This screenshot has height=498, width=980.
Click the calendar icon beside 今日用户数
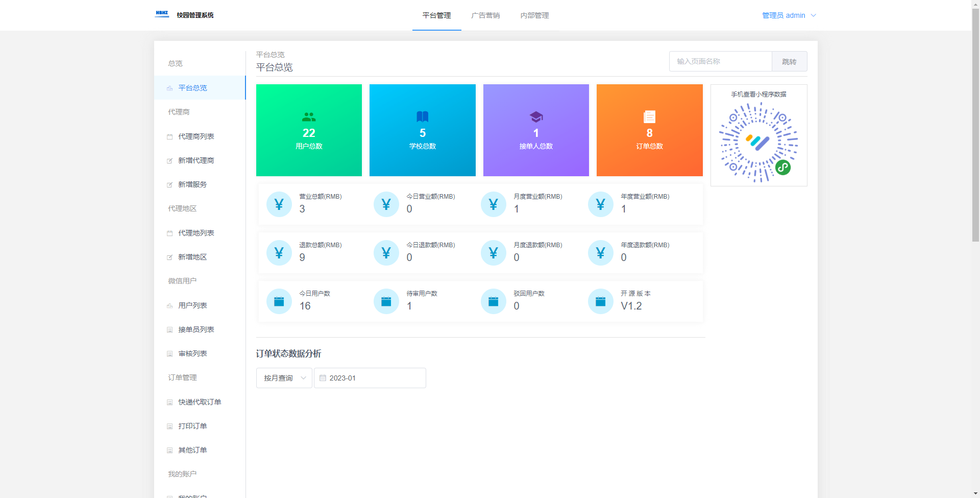(x=279, y=301)
